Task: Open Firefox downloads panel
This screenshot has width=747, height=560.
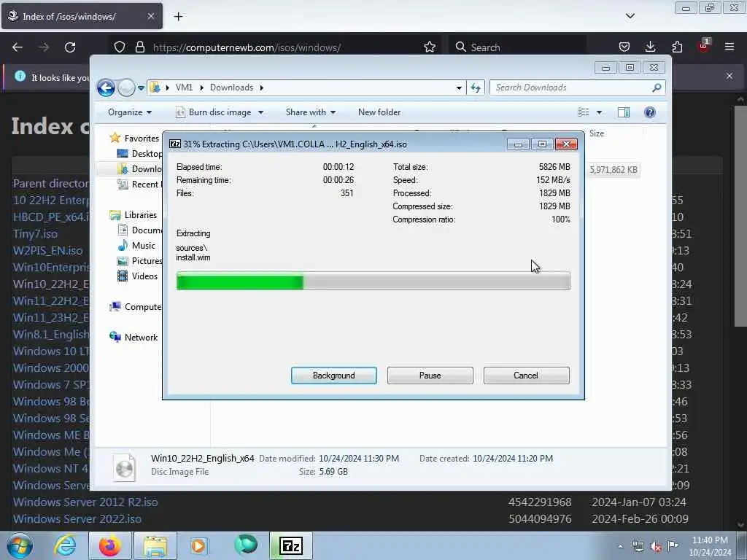Action: coord(650,47)
